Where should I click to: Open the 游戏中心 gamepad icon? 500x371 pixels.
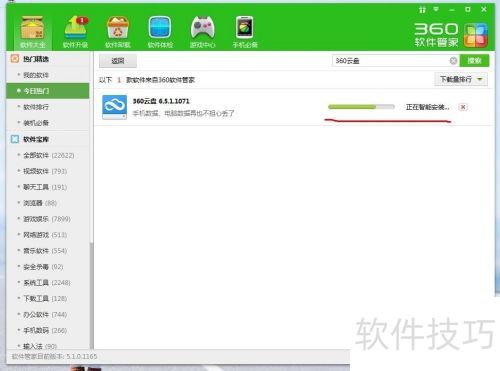click(x=202, y=32)
